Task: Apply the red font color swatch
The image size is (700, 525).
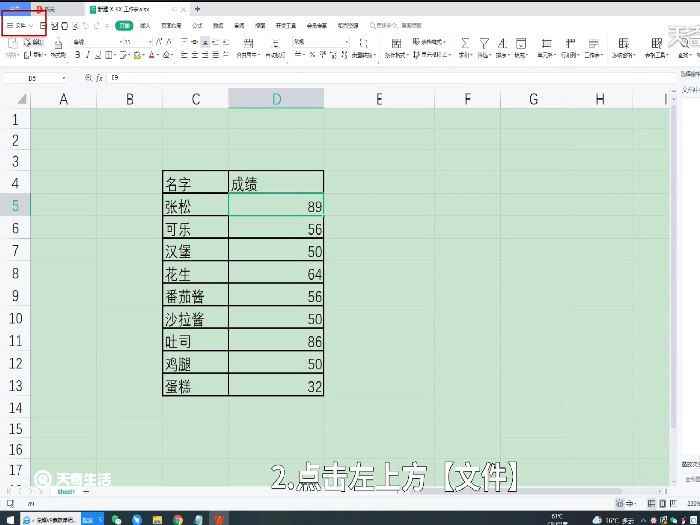Action: pyautogui.click(x=151, y=55)
